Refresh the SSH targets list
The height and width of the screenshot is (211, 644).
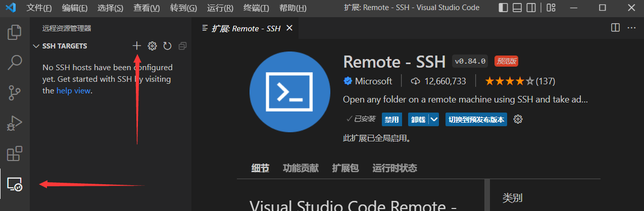(x=167, y=46)
